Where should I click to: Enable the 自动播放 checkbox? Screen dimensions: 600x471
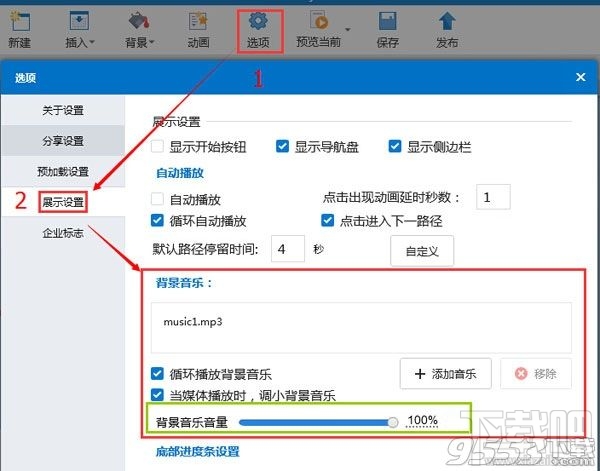point(157,199)
